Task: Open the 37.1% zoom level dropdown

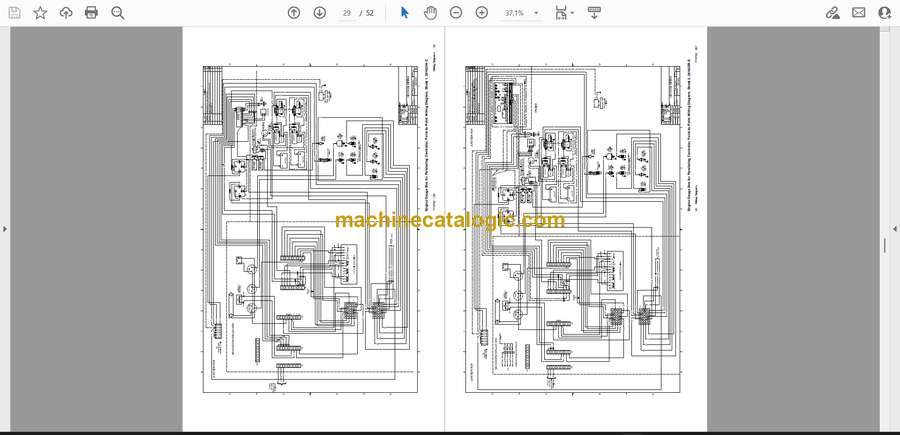Action: tap(521, 13)
